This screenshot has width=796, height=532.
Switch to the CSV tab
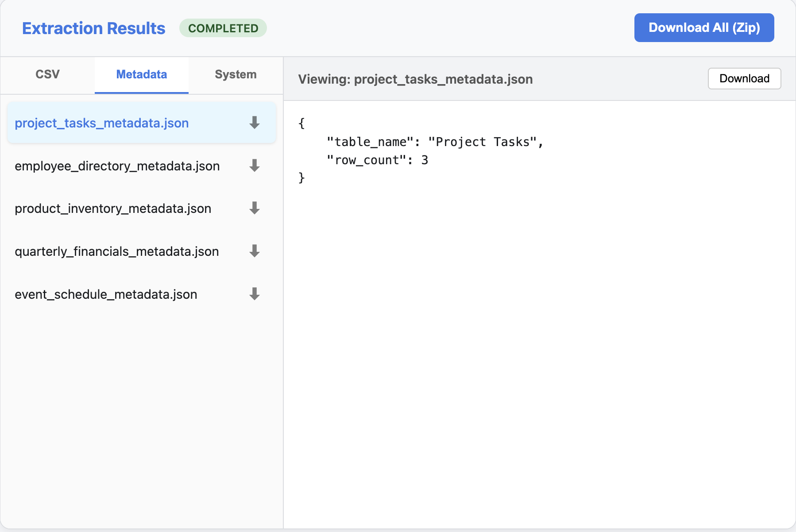click(x=47, y=74)
